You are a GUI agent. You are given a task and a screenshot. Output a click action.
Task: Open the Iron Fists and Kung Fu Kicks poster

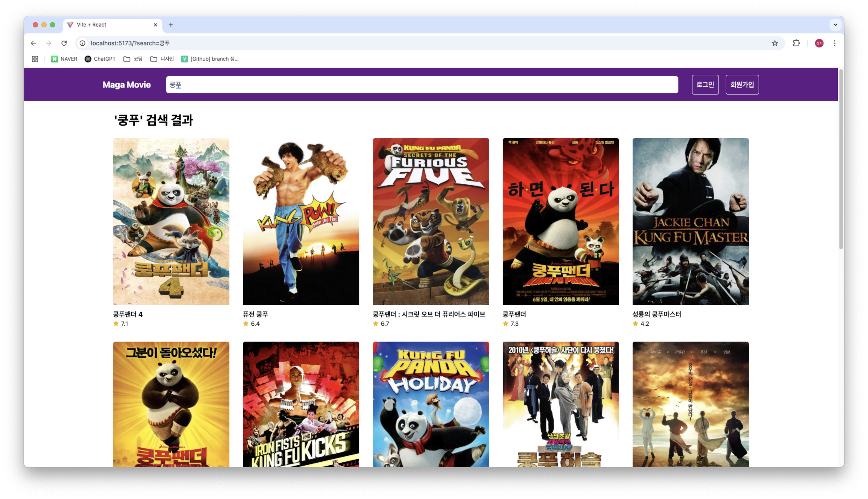tap(301, 405)
